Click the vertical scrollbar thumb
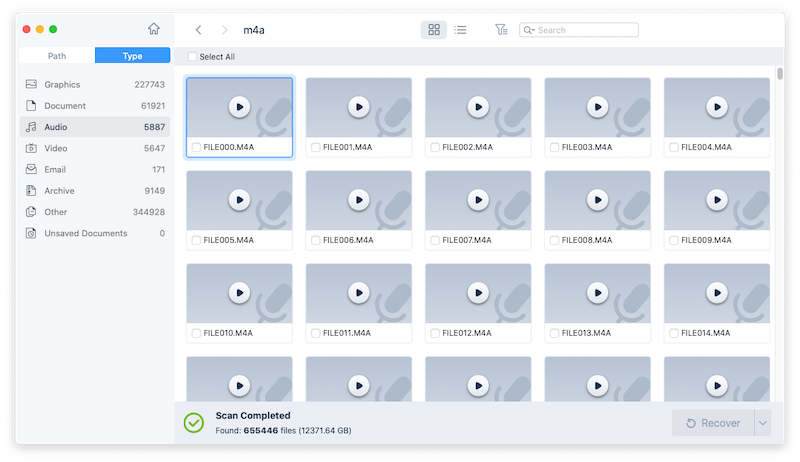Image resolution: width=800 pixels, height=462 pixels. (780, 74)
